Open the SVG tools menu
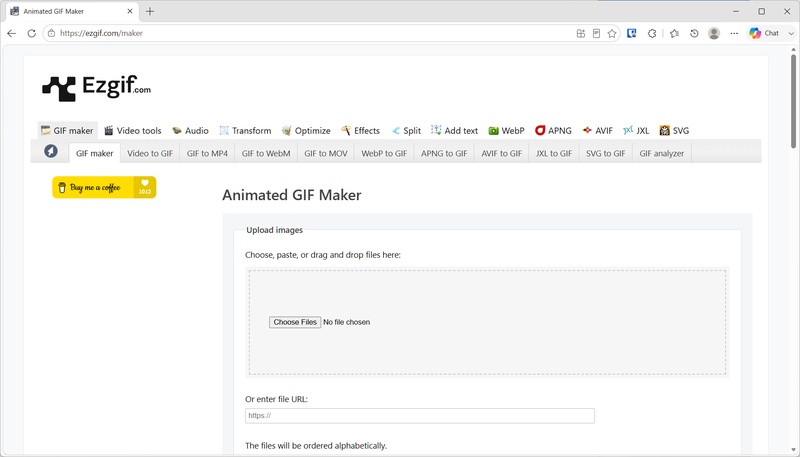800x457 pixels. 674,131
